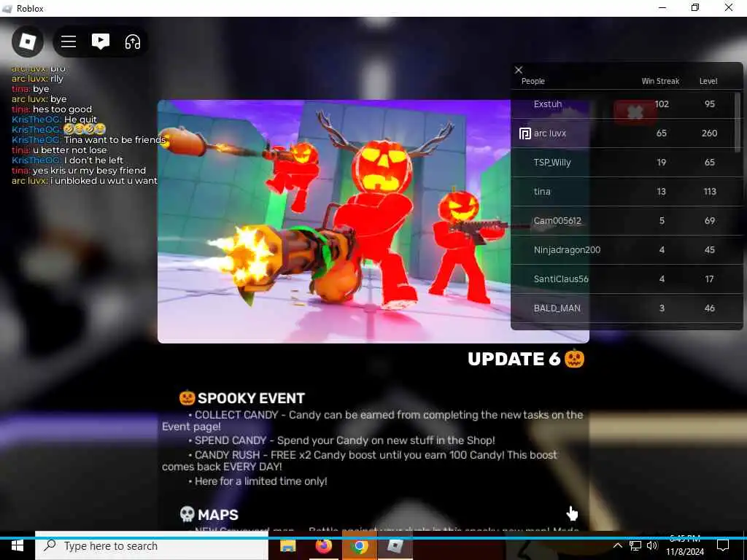Click chat message 'He quit' from KrisTheOG

(80, 120)
